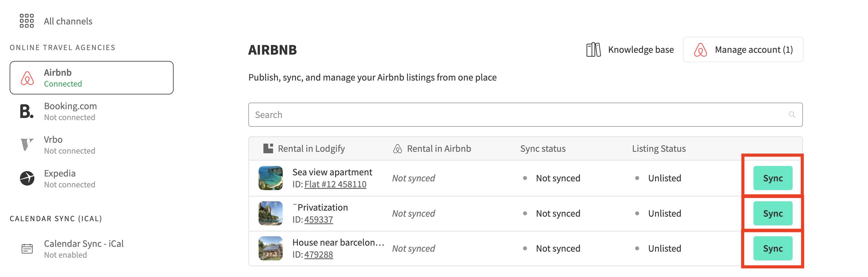868x277 pixels.
Task: Open the Knowledge base book icon
Action: (x=593, y=50)
